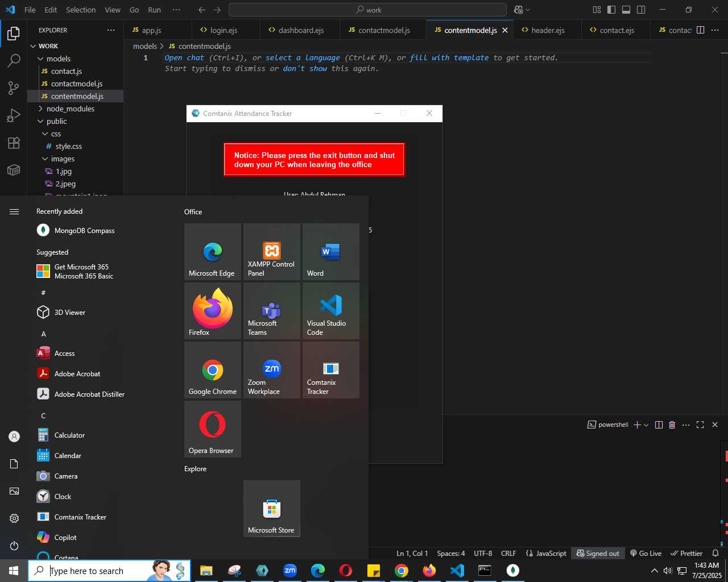Click the Go Live status bar button
The height and width of the screenshot is (582, 728).
646,553
